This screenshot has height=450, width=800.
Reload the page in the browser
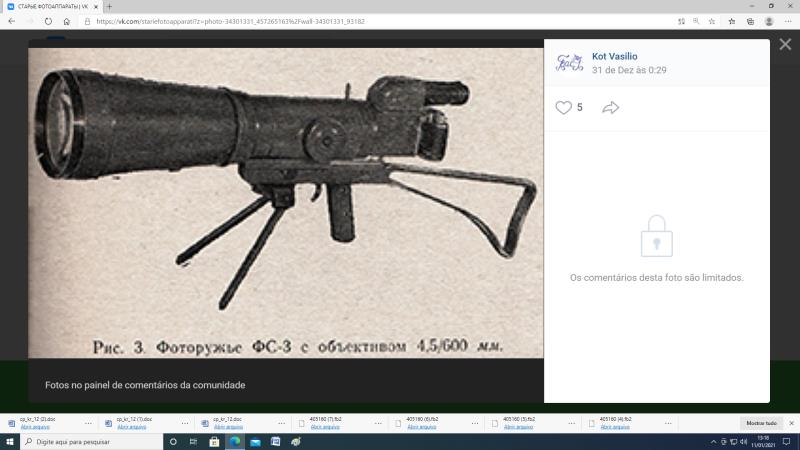48,21
